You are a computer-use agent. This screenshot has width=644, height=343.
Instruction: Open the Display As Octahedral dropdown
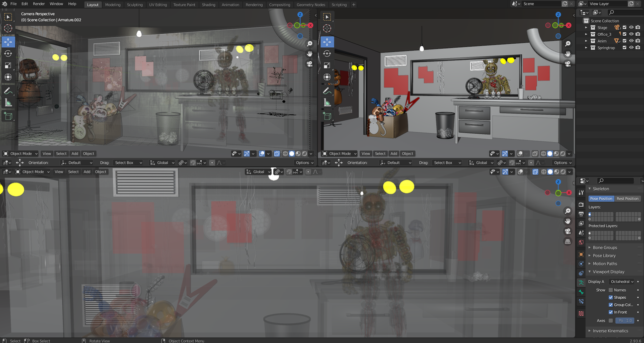tap(622, 282)
